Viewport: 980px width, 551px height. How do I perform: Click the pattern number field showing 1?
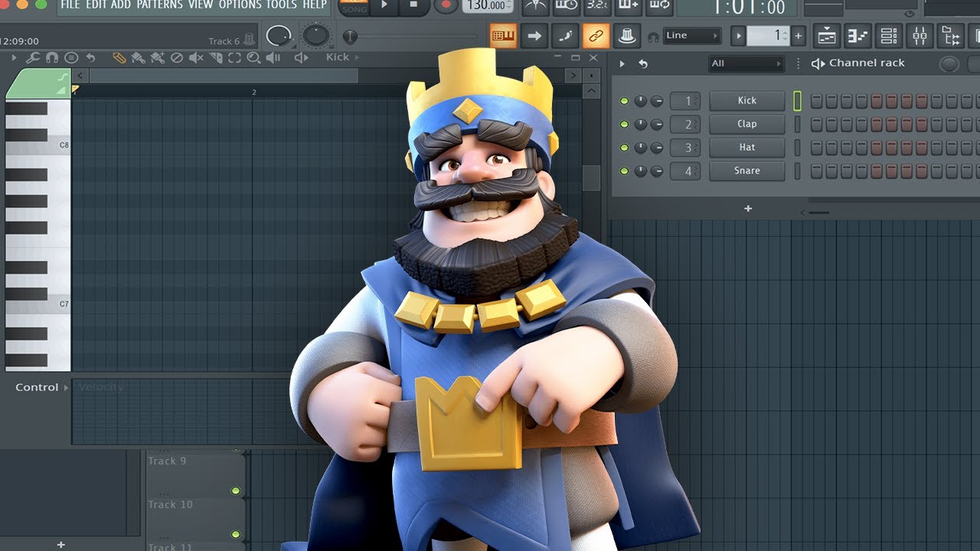coord(768,35)
